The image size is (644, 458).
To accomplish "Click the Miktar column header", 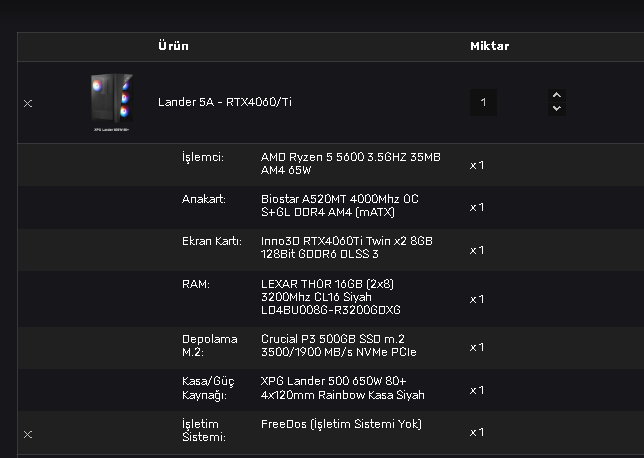I will pyautogui.click(x=490, y=46).
